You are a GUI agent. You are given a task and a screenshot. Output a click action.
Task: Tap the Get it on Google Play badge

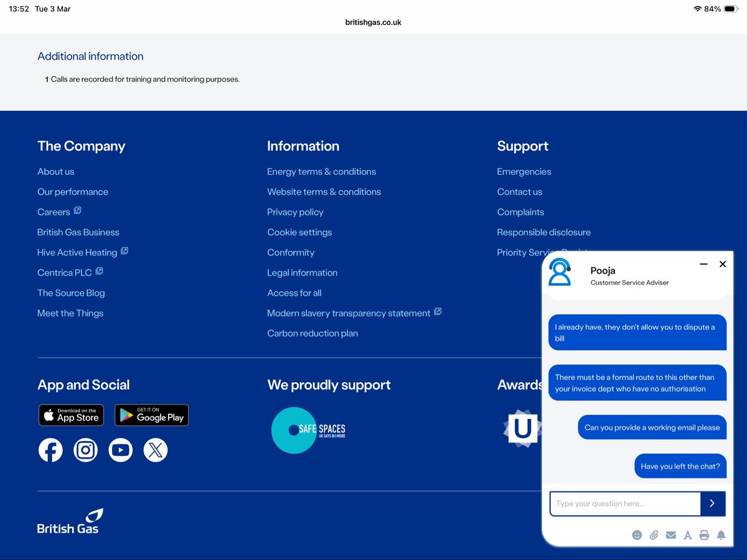[151, 415]
